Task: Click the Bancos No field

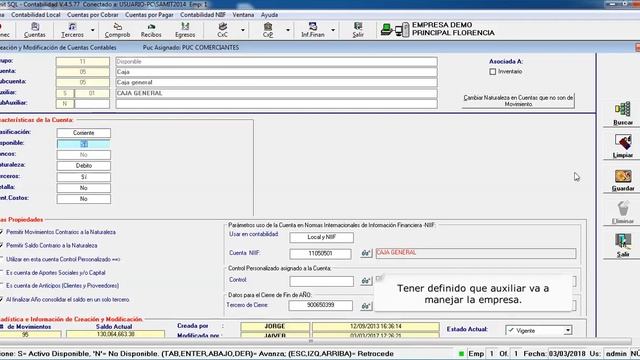Action: pos(84,155)
